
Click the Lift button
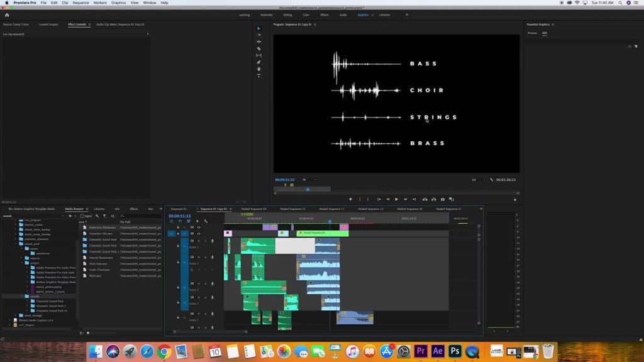[425, 199]
